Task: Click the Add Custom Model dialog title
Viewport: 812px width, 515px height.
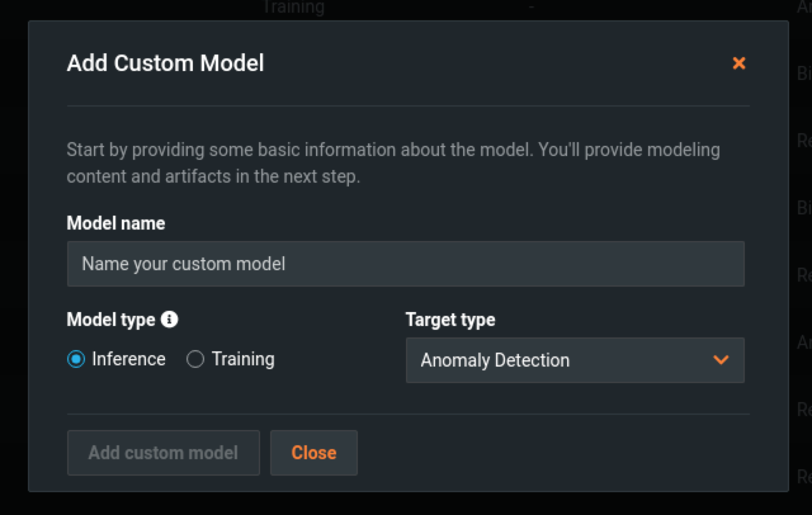Action: [166, 63]
